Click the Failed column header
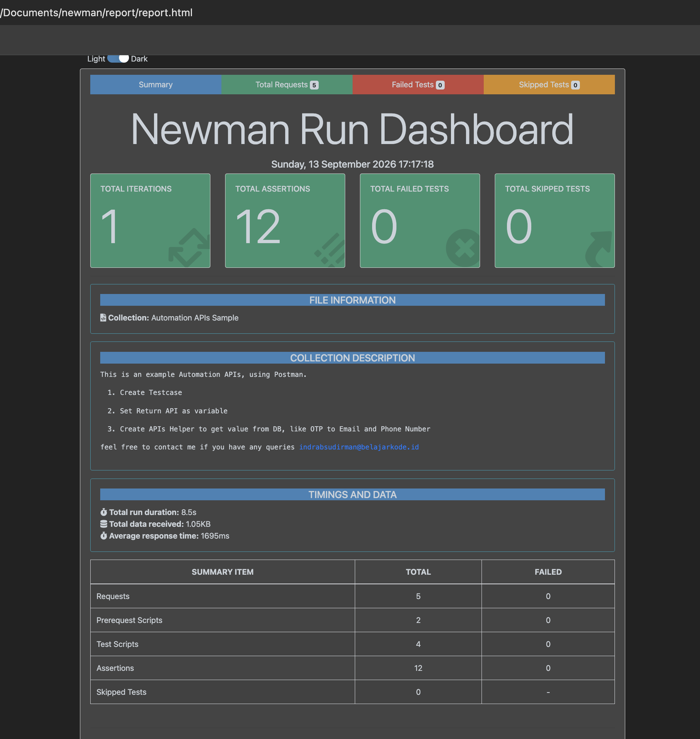The width and height of the screenshot is (700, 739). click(548, 572)
